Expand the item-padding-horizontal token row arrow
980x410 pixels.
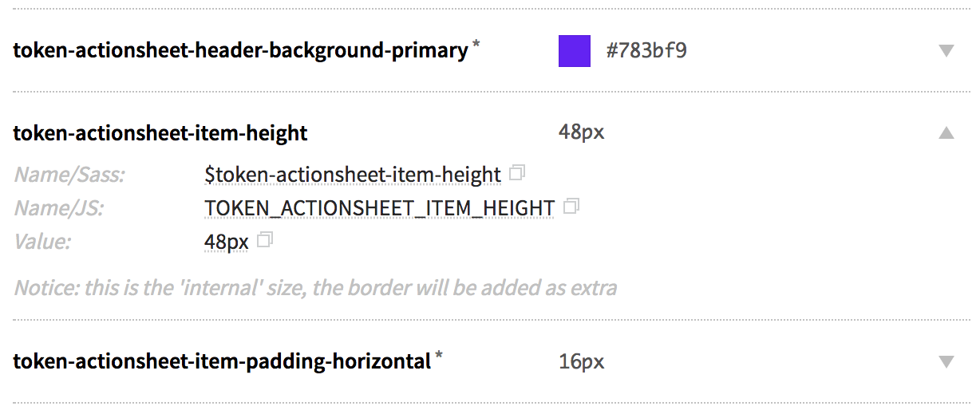click(946, 362)
